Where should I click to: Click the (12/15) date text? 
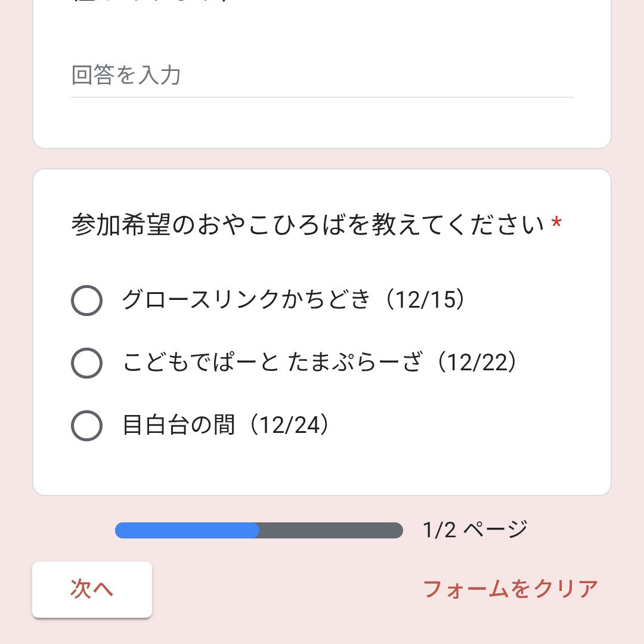tap(425, 300)
